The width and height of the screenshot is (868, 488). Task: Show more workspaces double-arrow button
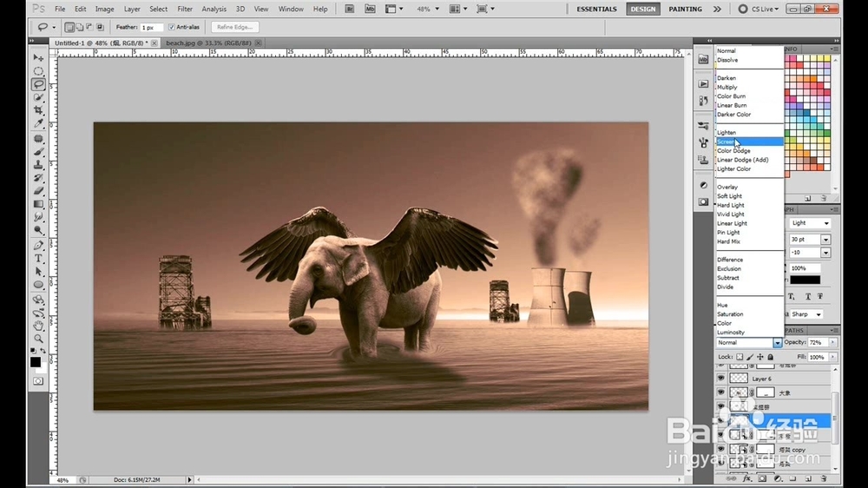(717, 9)
